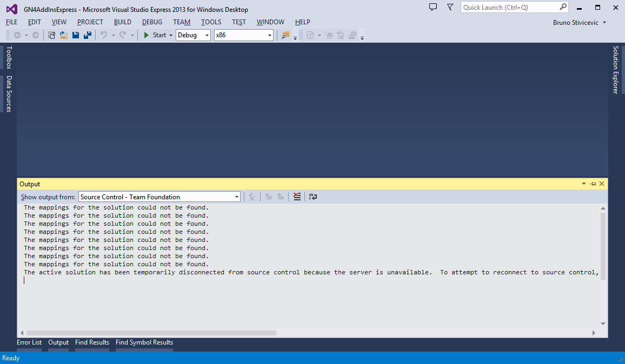Click the Visual Studio logo icon
625x364 pixels.
coord(11,9)
